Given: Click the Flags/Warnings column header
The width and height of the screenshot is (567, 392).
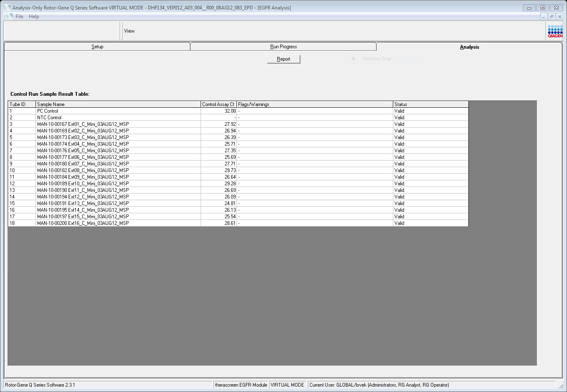Looking at the screenshot, I should coord(315,104).
